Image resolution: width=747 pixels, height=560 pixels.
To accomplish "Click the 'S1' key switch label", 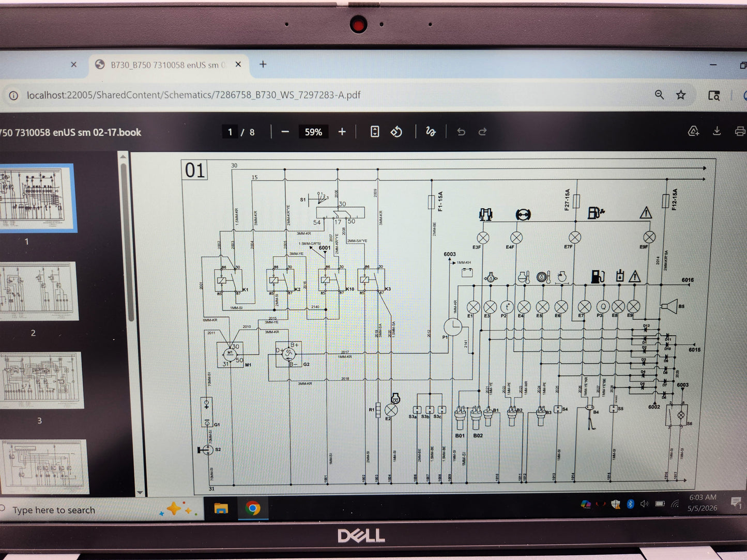I will [x=303, y=199].
